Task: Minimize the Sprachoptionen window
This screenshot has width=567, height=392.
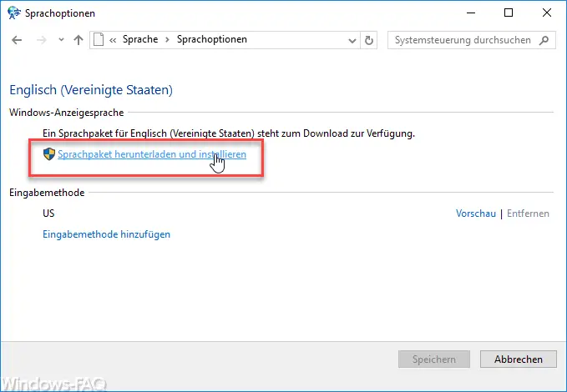Action: point(471,13)
